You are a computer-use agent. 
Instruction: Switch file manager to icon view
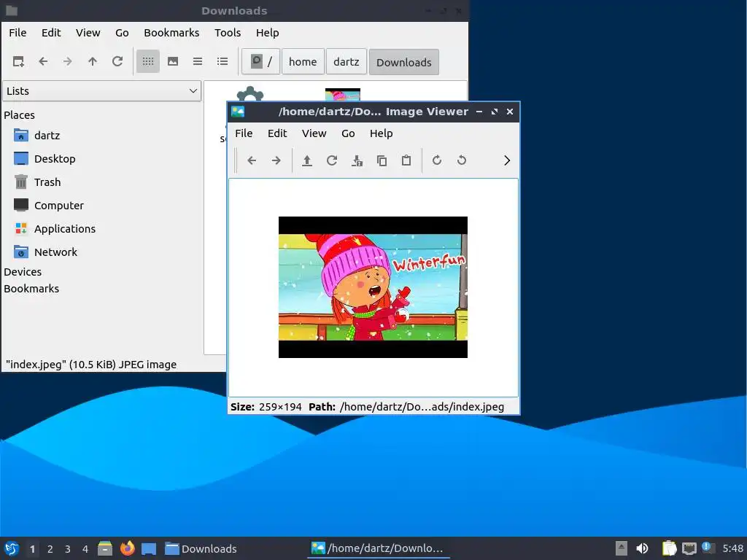click(147, 61)
